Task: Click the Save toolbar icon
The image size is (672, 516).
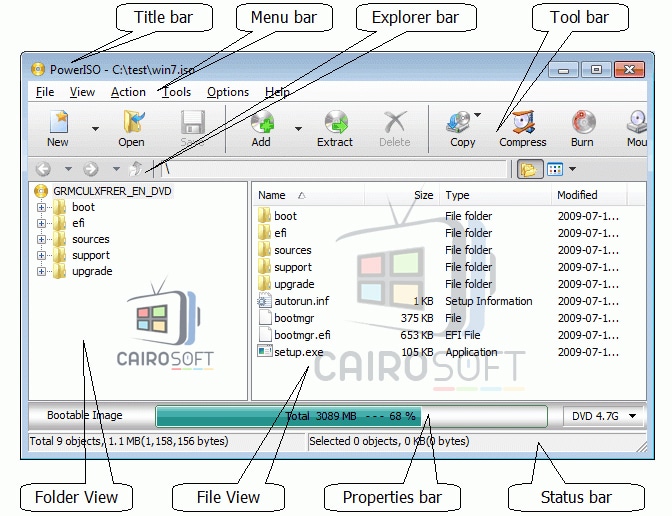Action: pyautogui.click(x=192, y=122)
